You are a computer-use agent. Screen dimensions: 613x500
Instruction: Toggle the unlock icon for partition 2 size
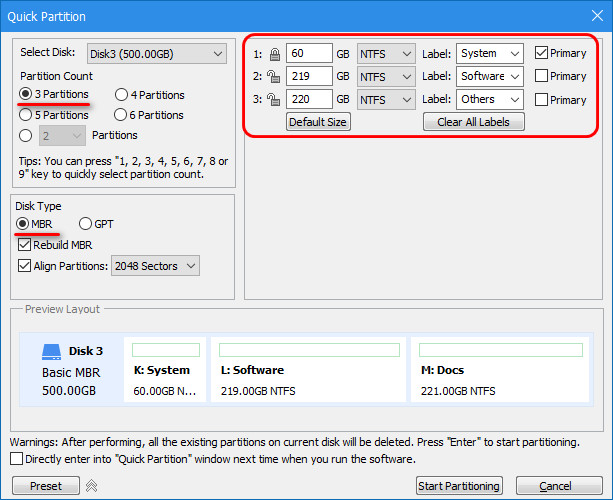pyautogui.click(x=273, y=77)
